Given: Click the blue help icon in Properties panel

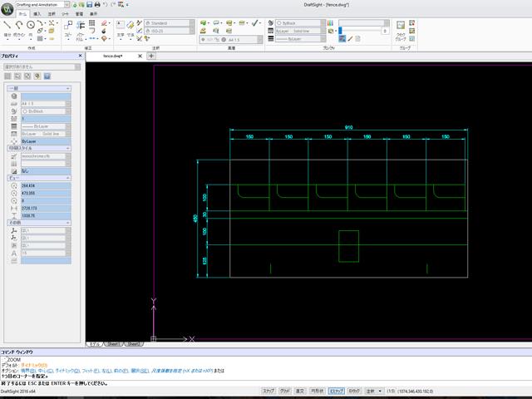Looking at the screenshot, I should click(47, 76).
